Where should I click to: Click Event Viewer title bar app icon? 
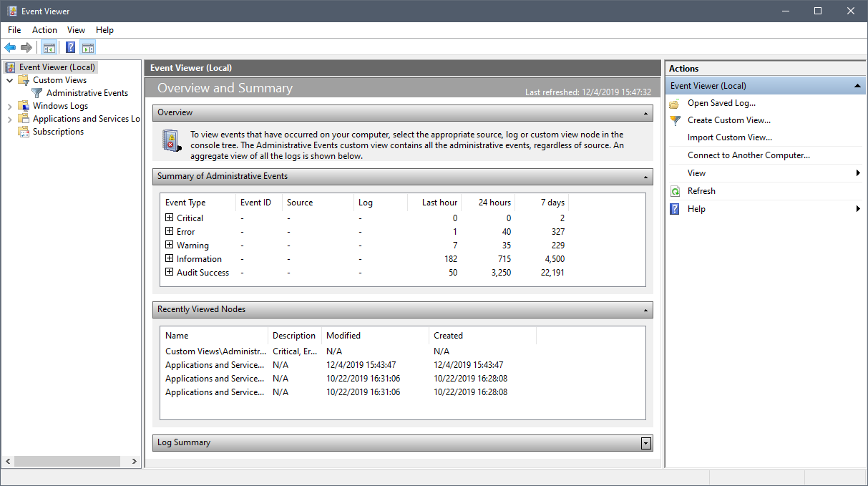tap(12, 11)
